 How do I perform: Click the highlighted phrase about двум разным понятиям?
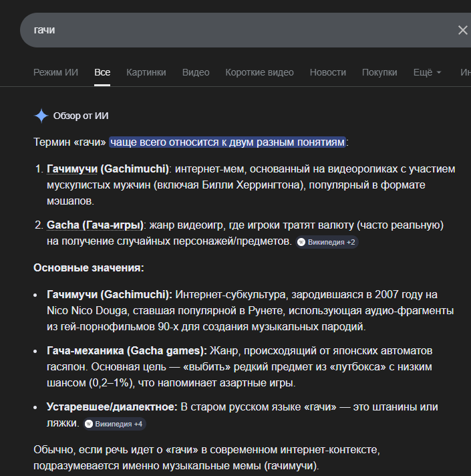point(228,142)
